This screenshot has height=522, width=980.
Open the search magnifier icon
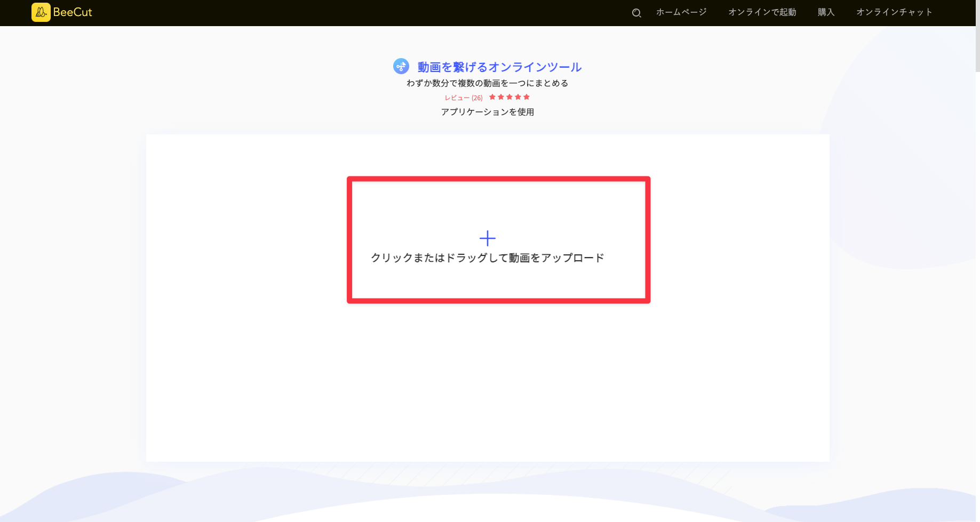click(x=636, y=13)
